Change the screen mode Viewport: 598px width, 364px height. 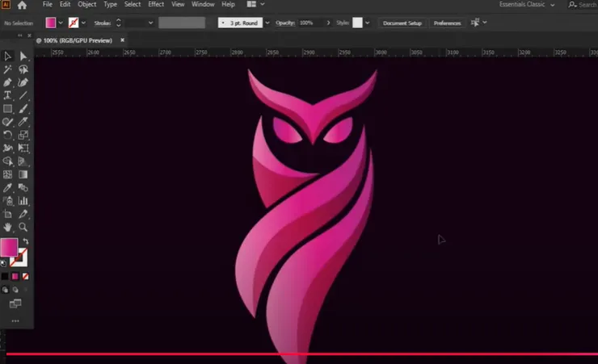click(15, 303)
